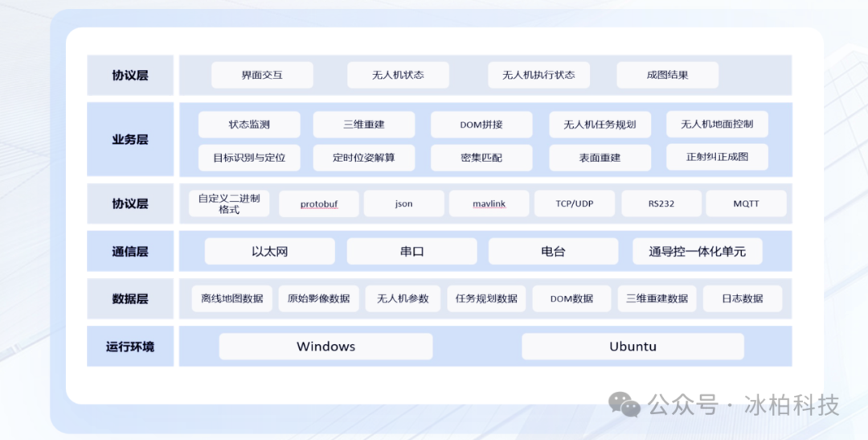Select the 以太网 communication box

click(x=269, y=251)
